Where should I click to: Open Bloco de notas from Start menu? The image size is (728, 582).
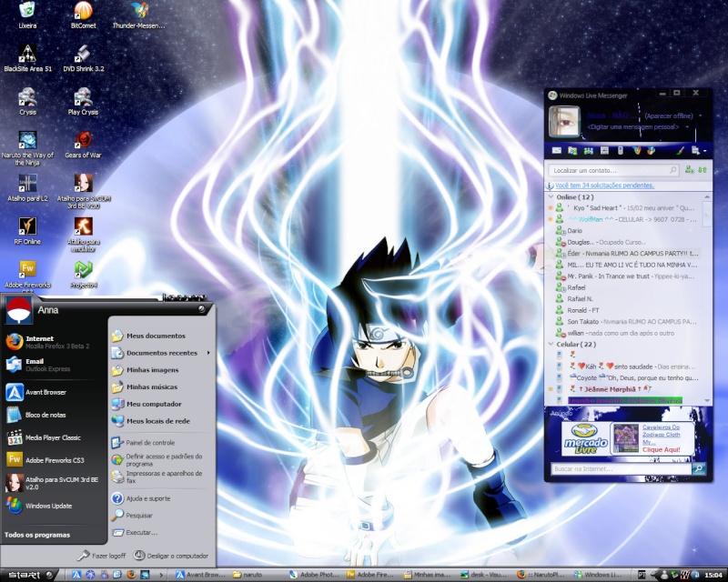tap(54, 415)
